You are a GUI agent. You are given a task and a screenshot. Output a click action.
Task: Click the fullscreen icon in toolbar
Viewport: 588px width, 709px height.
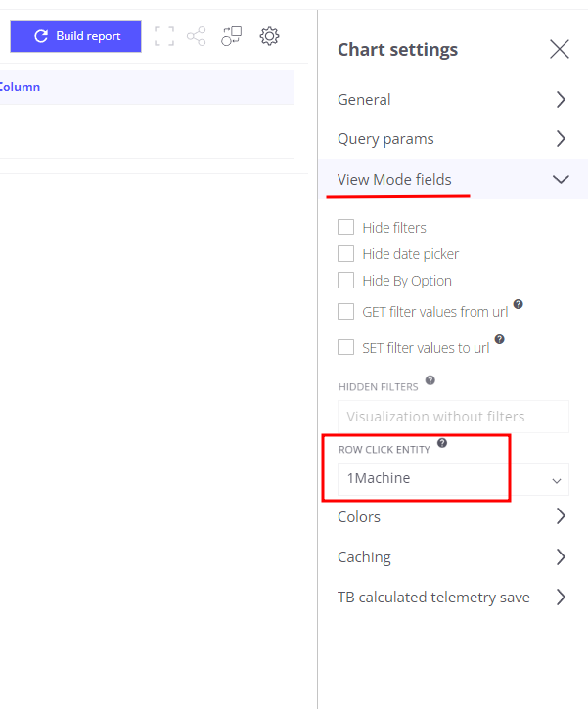(x=164, y=36)
